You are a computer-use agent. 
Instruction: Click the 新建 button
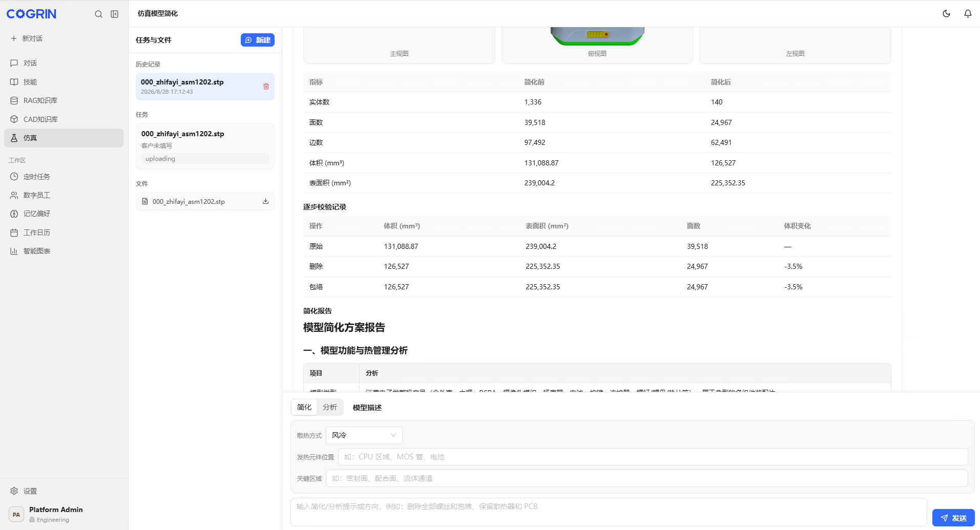[258, 40]
